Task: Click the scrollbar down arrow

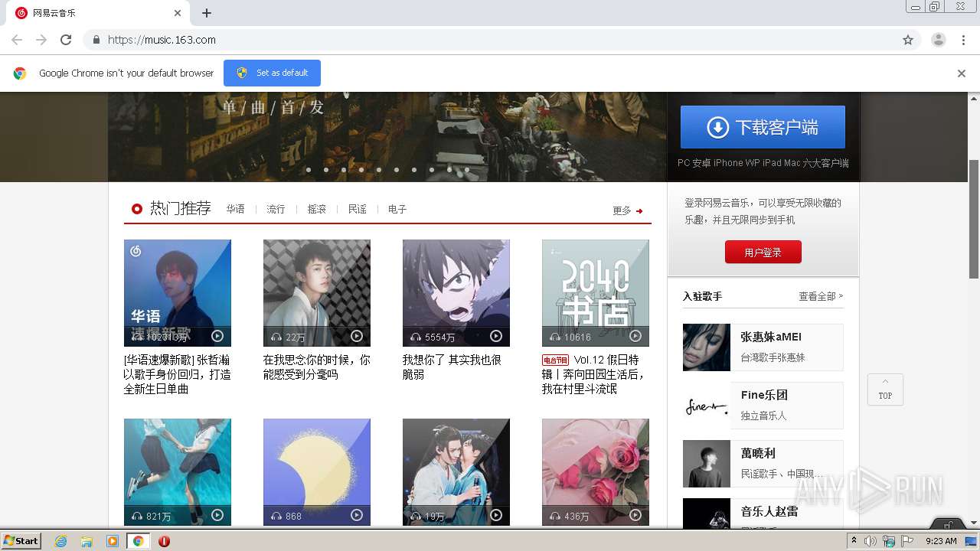Action: point(974,523)
